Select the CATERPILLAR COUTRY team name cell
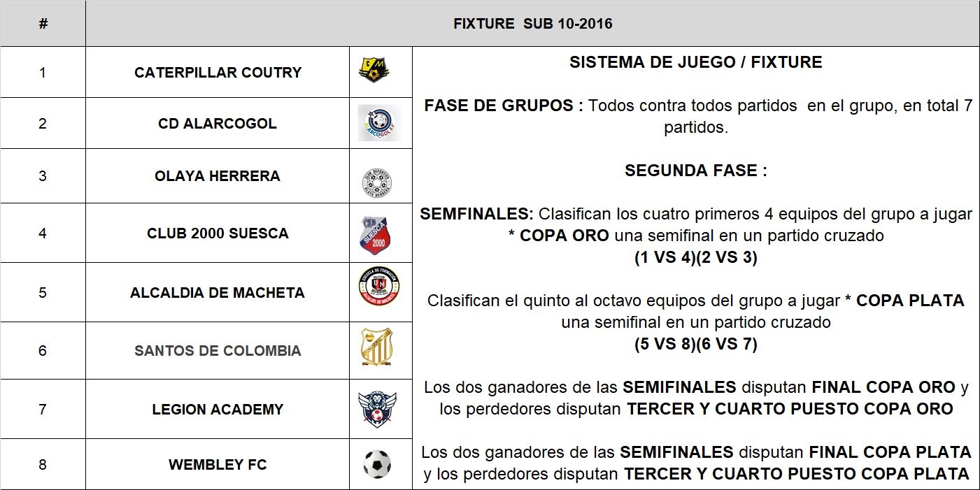This screenshot has width=980, height=490. coord(218,72)
